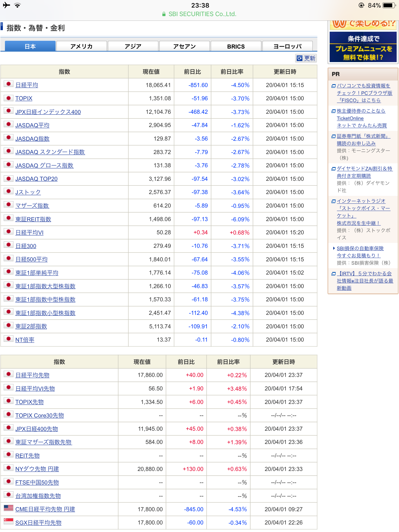The height and width of the screenshot is (532, 399).
Task: Open the ヨーロッパ tab
Action: tap(288, 46)
